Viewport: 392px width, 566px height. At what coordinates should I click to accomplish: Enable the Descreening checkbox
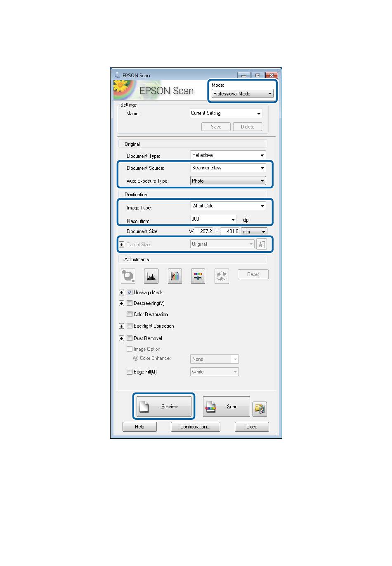tap(130, 303)
